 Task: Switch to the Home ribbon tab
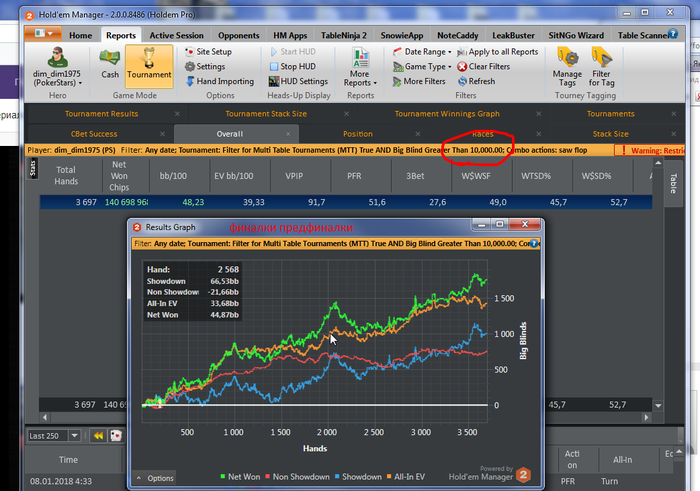[x=80, y=35]
